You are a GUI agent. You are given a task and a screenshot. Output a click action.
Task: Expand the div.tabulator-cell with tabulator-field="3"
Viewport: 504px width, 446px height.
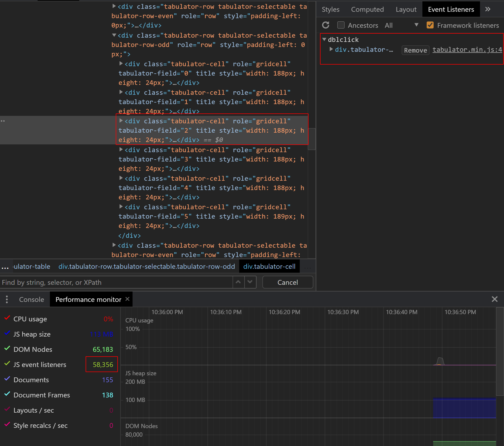(121, 150)
